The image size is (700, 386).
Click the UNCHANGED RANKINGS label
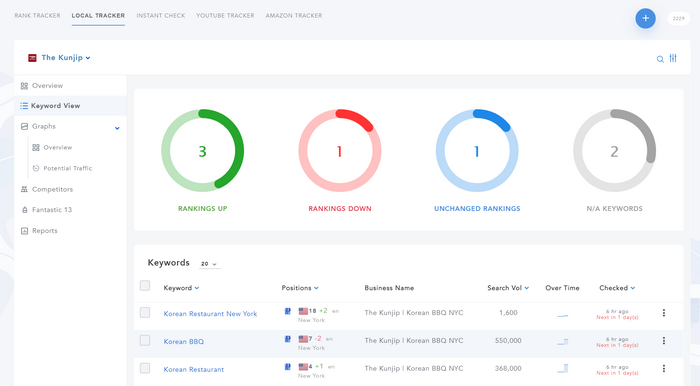point(477,208)
